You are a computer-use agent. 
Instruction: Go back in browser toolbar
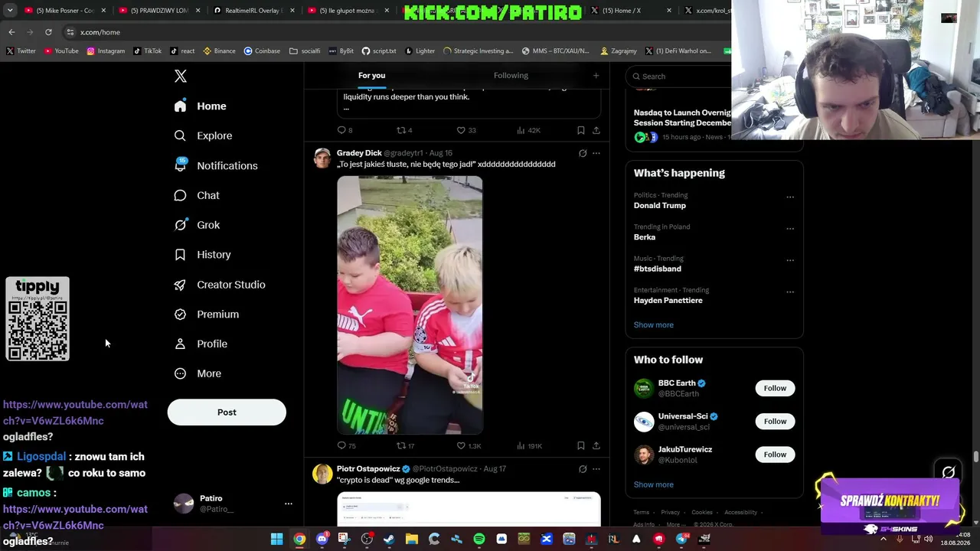11,32
